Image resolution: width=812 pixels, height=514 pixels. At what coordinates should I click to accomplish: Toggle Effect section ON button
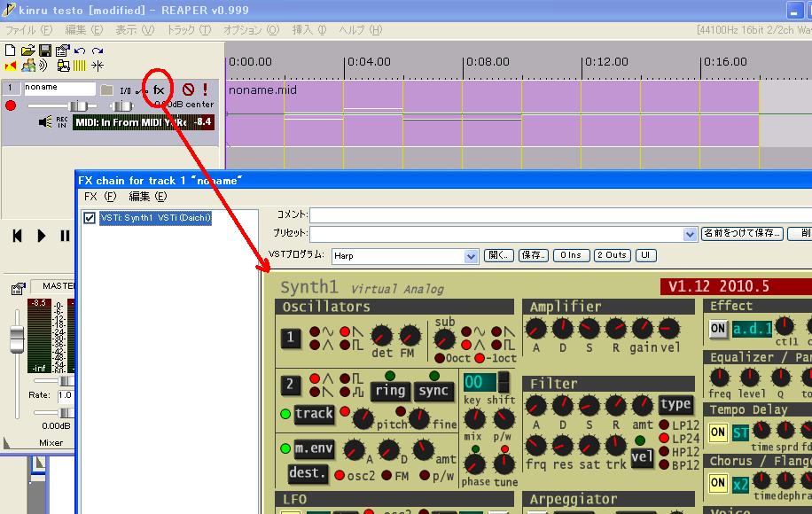(718, 329)
